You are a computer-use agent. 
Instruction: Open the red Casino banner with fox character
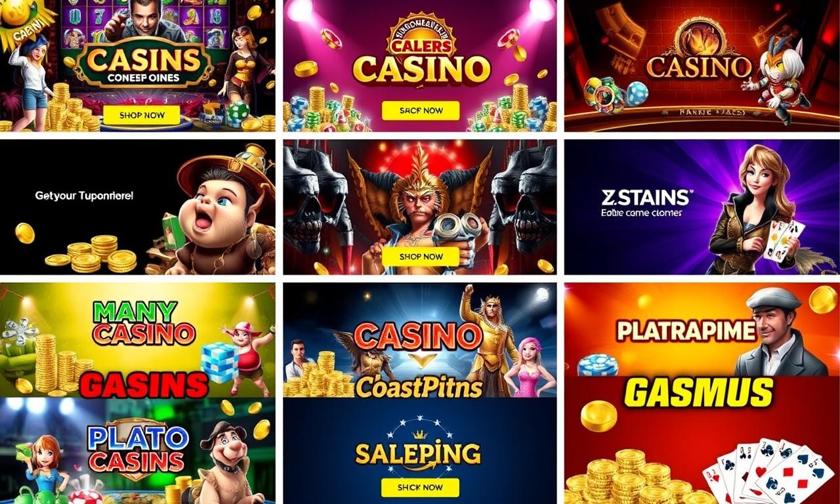point(702,66)
